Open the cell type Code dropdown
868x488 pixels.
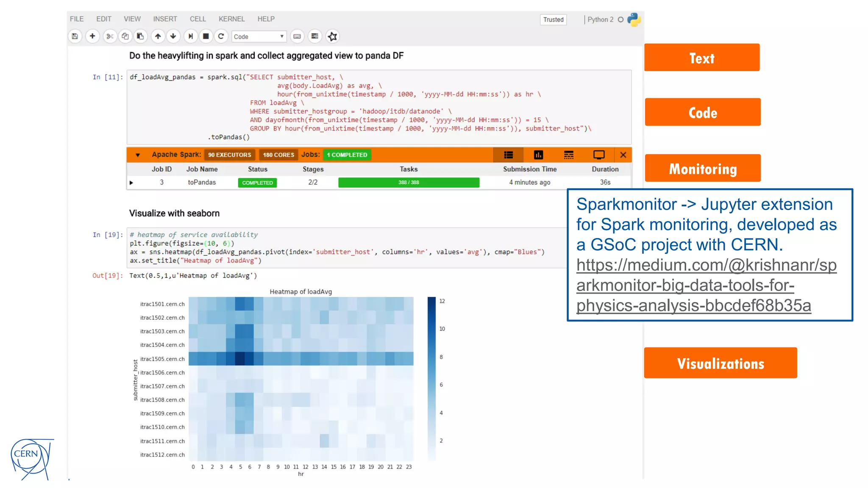[259, 36]
